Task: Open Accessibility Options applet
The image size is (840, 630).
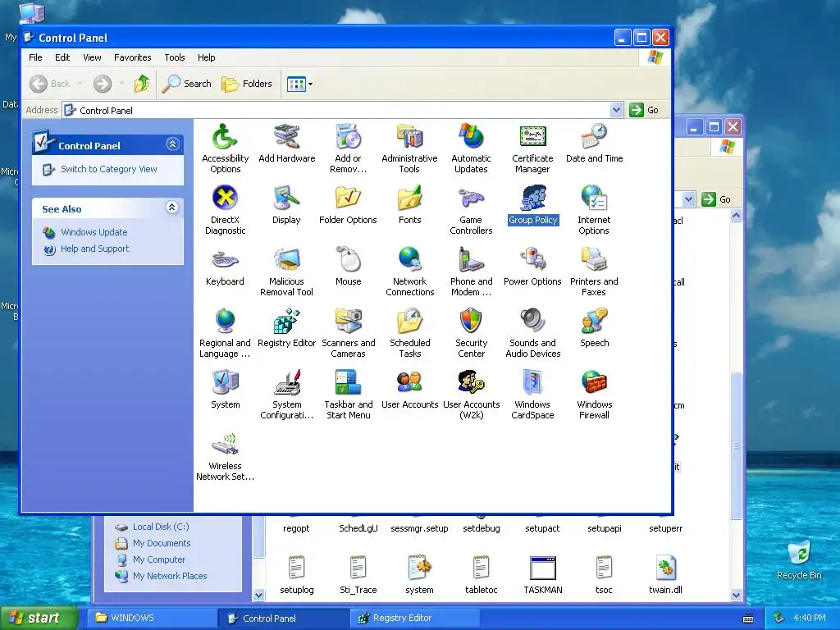Action: (x=225, y=148)
